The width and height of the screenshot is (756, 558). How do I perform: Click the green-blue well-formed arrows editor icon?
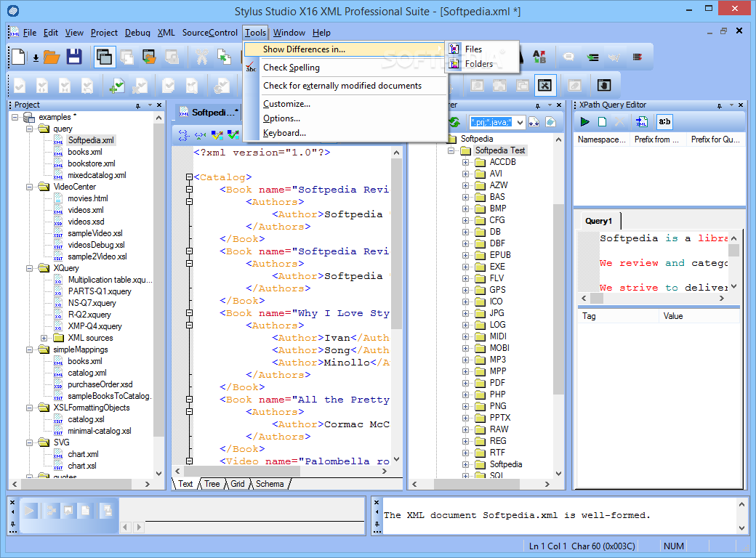click(x=201, y=135)
